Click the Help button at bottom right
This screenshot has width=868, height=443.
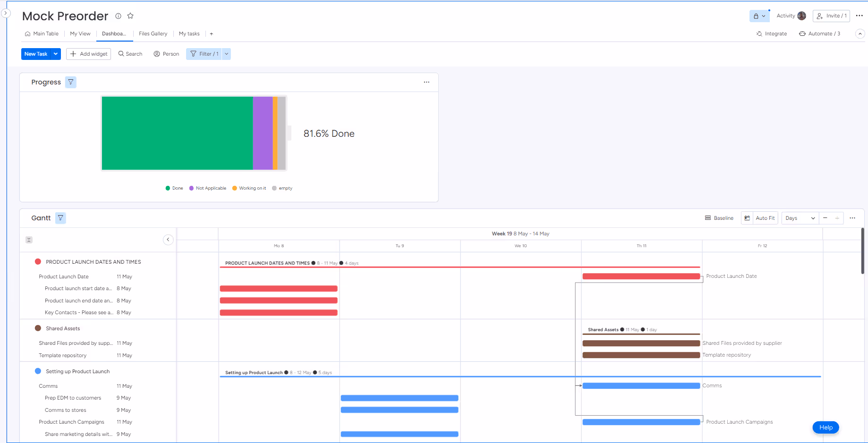[825, 427]
